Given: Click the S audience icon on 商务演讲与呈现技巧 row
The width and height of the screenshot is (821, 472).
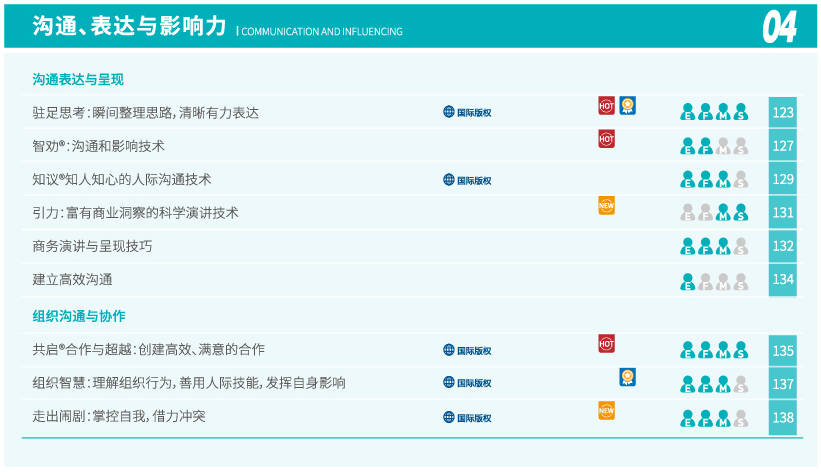Looking at the screenshot, I should click(x=741, y=246).
